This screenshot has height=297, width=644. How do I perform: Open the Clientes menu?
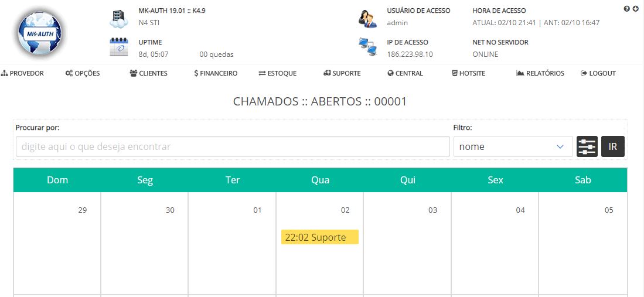tap(148, 73)
